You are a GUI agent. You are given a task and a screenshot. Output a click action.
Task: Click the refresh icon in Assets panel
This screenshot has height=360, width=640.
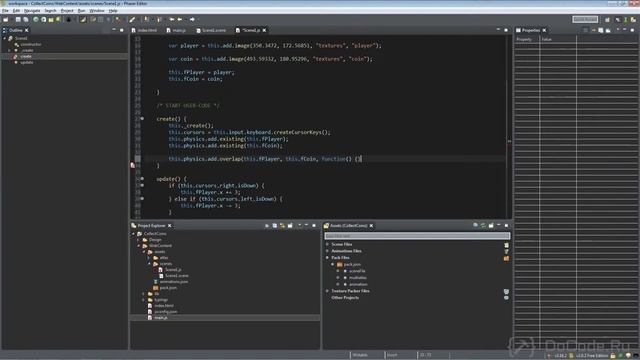483,226
